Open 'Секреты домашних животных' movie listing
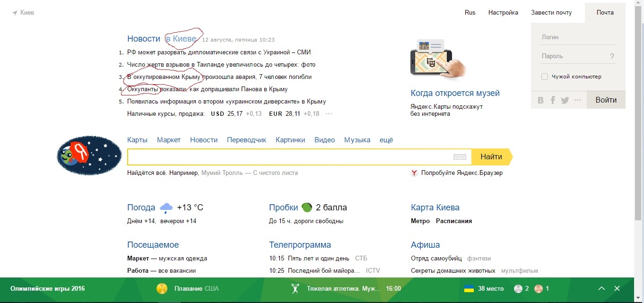The height and width of the screenshot is (303, 644). 453,271
